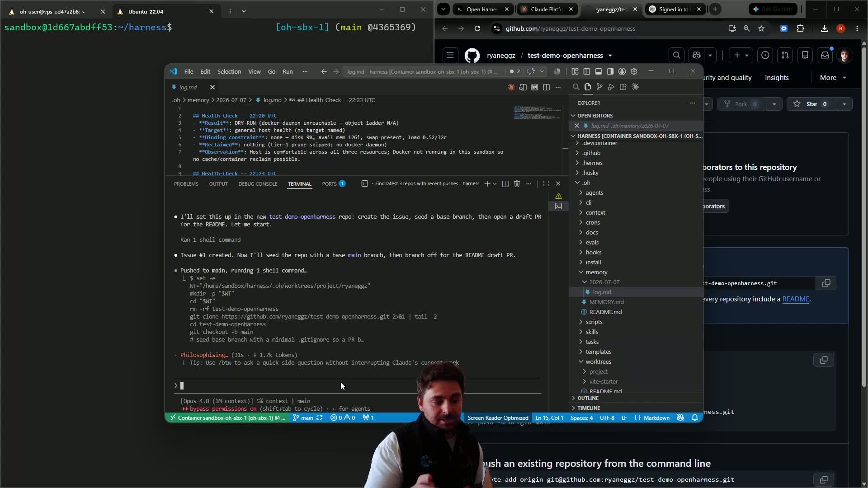
Task: Click into Claude Code prompt input line
Action: [357, 386]
